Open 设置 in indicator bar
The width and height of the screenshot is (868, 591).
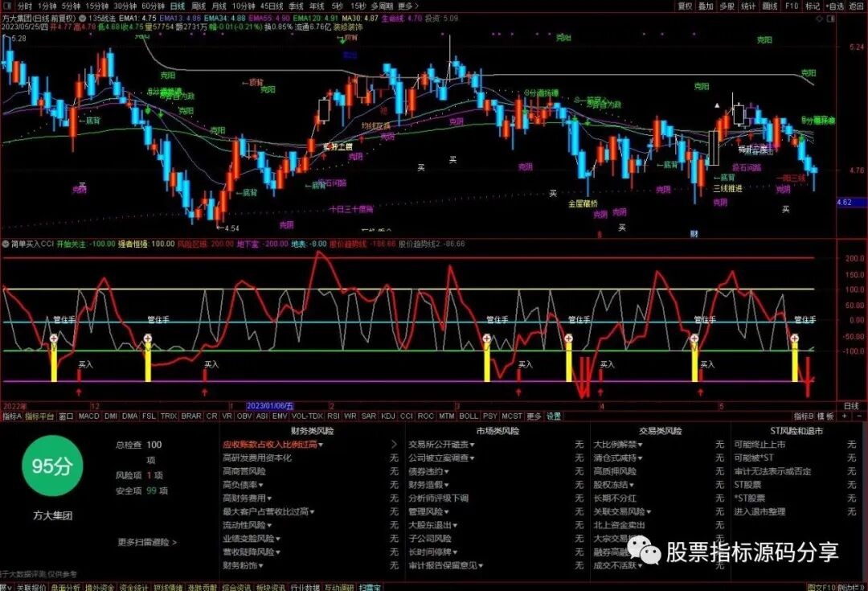(x=554, y=416)
